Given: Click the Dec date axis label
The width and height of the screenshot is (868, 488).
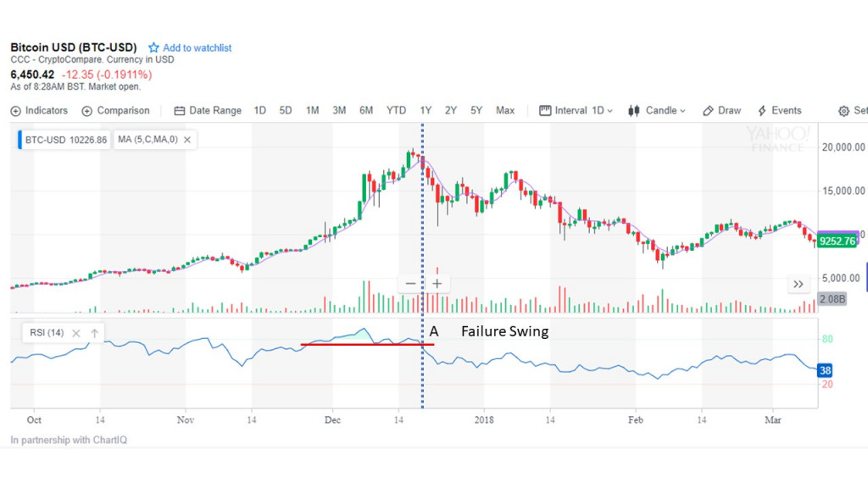Looking at the screenshot, I should click(332, 420).
